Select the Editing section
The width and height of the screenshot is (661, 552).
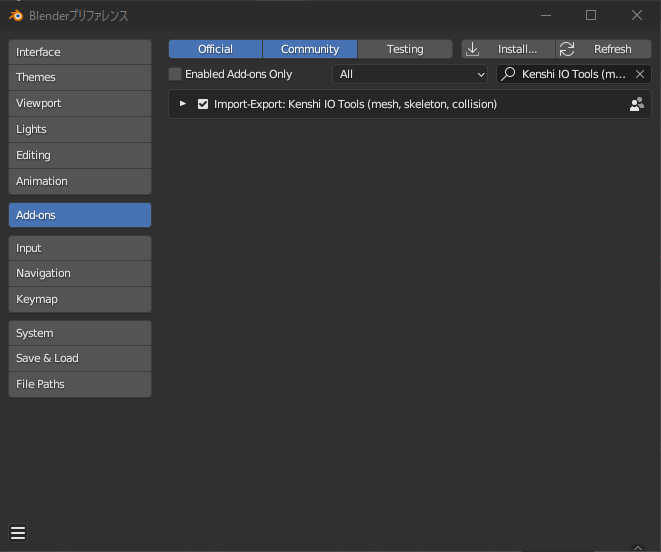pyautogui.click(x=80, y=156)
